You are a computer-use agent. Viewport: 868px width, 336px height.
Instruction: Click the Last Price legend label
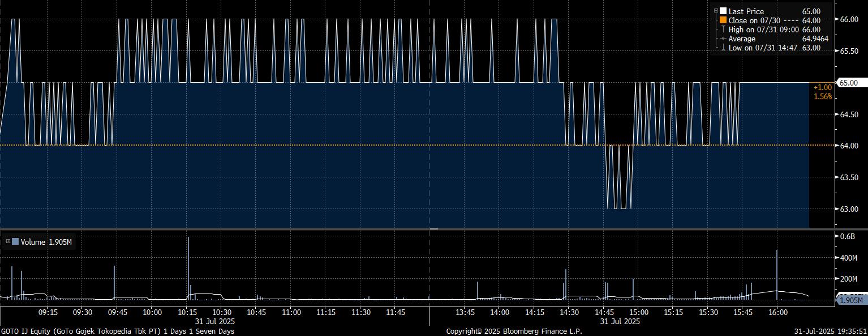(746, 11)
